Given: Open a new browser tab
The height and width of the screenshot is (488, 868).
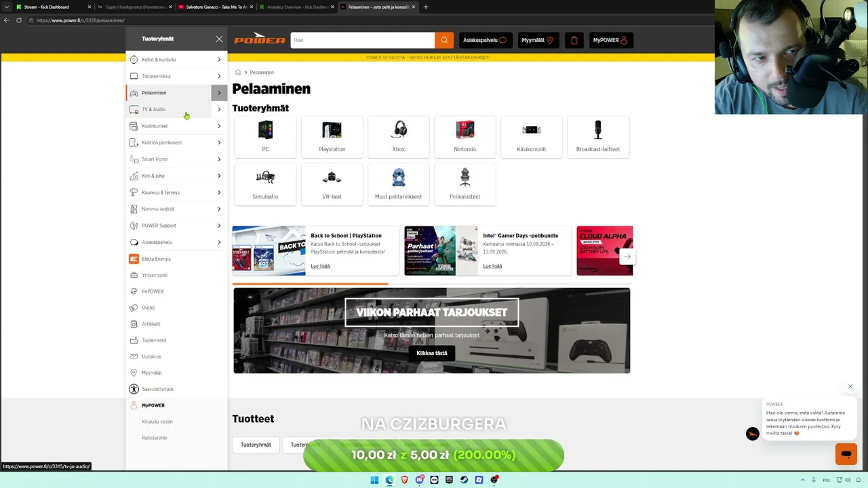Looking at the screenshot, I should point(426,7).
